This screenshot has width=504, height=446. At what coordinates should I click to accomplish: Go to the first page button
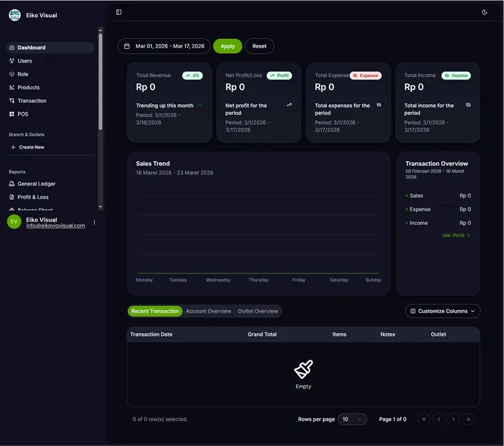point(424,419)
